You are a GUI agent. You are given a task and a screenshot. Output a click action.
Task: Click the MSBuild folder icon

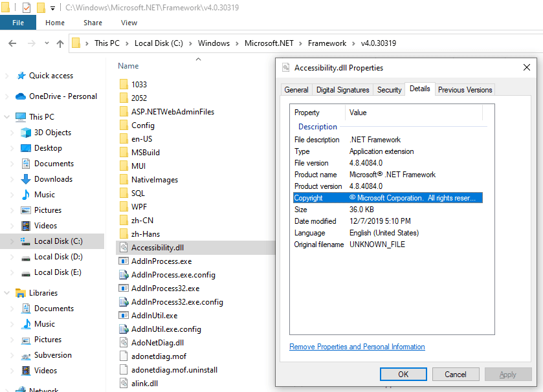(x=124, y=152)
